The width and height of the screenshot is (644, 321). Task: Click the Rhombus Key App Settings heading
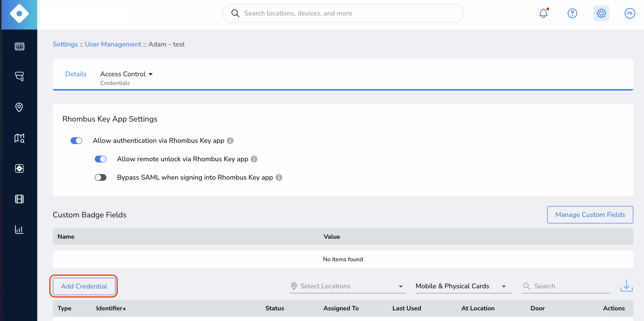point(110,119)
